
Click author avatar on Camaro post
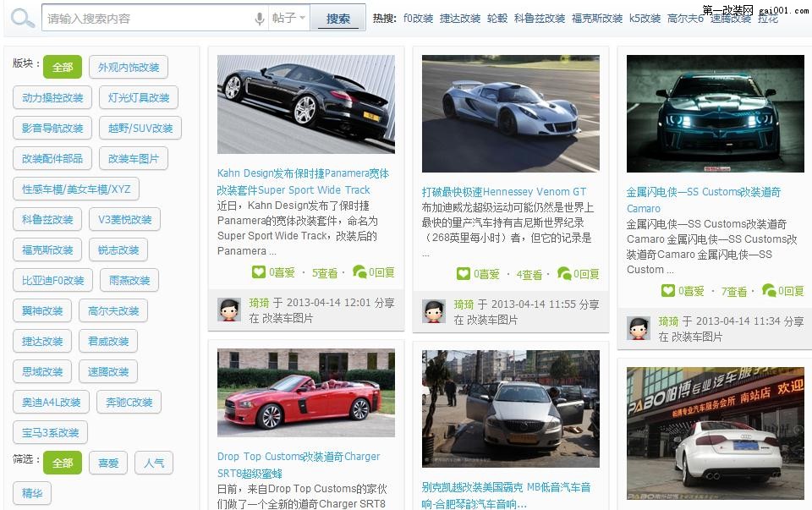click(639, 328)
